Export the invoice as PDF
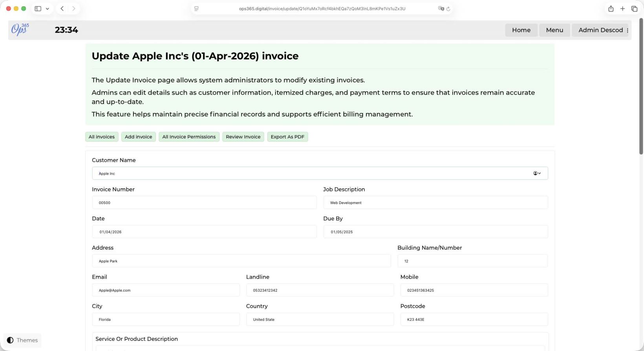Image resolution: width=644 pixels, height=351 pixels. [287, 137]
